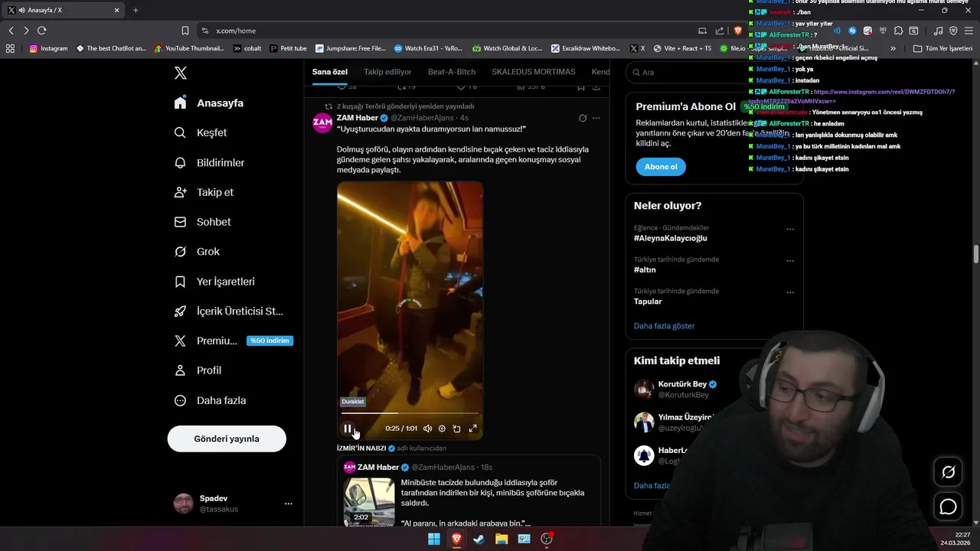Image resolution: width=980 pixels, height=551 pixels.
Task: Open Spadev account options menu
Action: point(289,504)
